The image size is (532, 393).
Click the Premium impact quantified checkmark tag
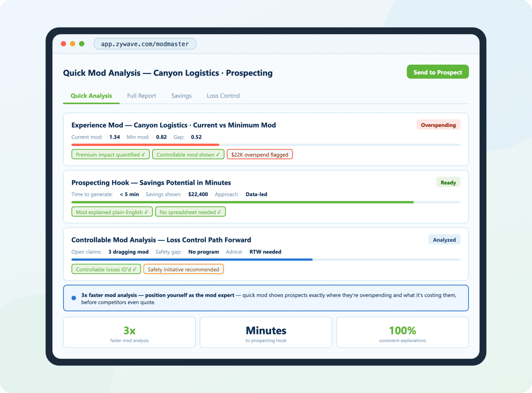tap(110, 155)
